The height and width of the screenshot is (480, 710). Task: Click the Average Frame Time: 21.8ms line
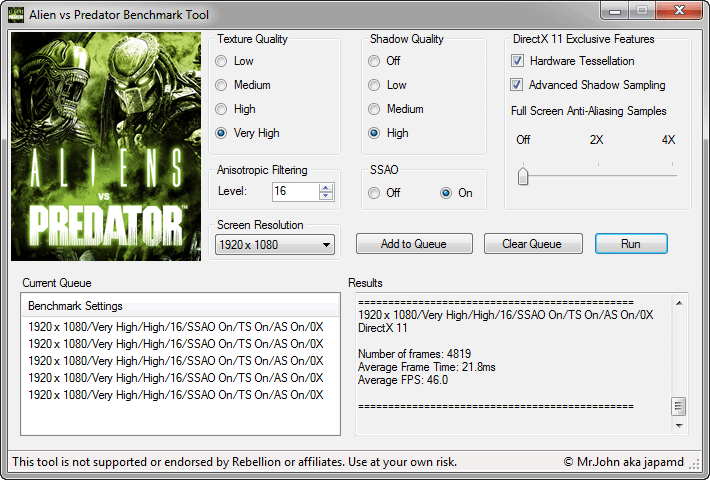(427, 367)
